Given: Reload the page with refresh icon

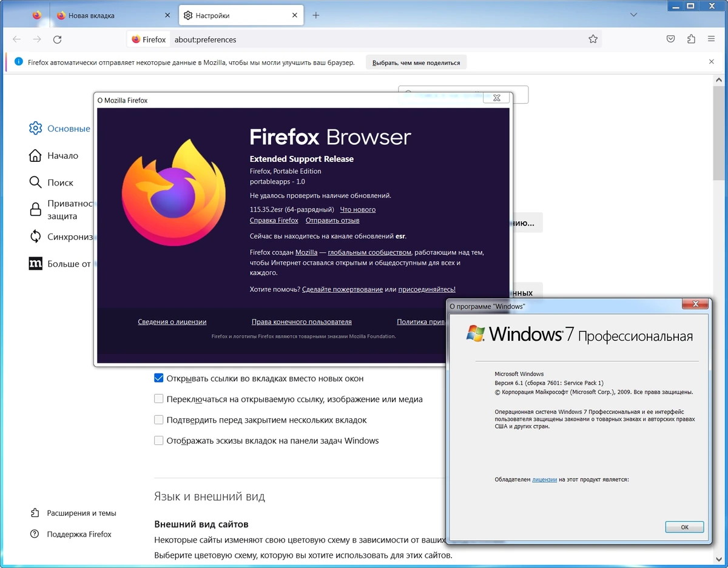Looking at the screenshot, I should (x=57, y=39).
